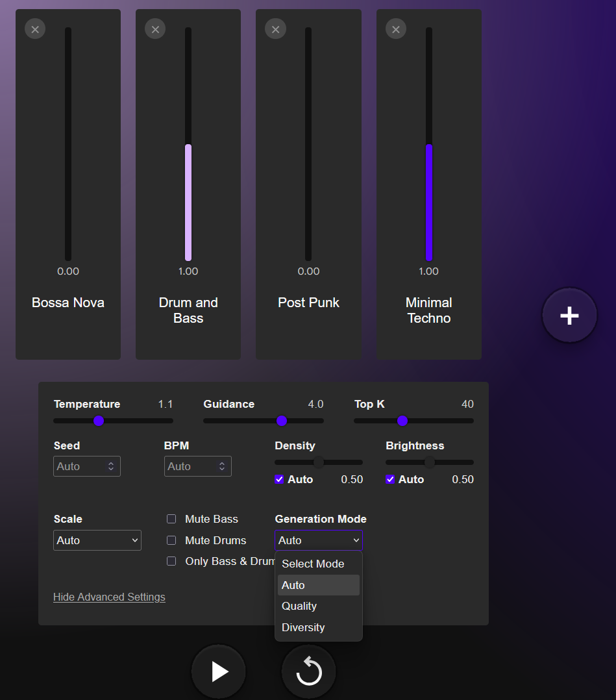Click the BPM input field
The height and width of the screenshot is (700, 616).
pos(191,466)
